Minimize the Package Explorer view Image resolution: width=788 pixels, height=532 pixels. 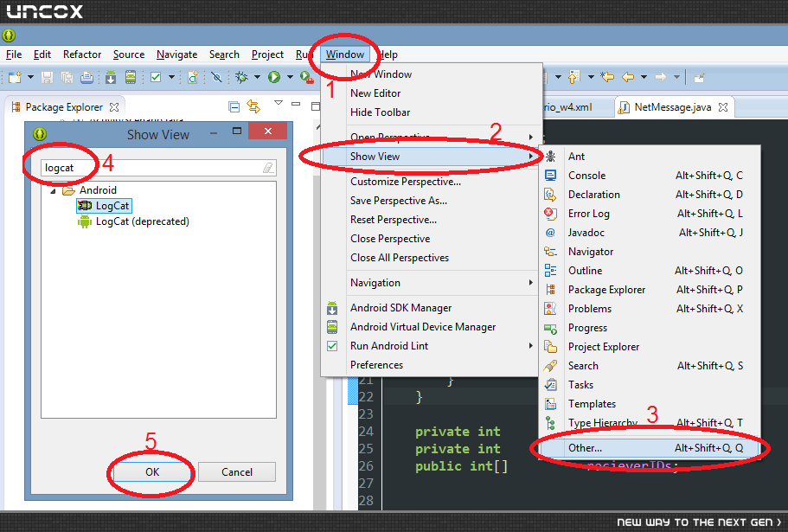296,104
